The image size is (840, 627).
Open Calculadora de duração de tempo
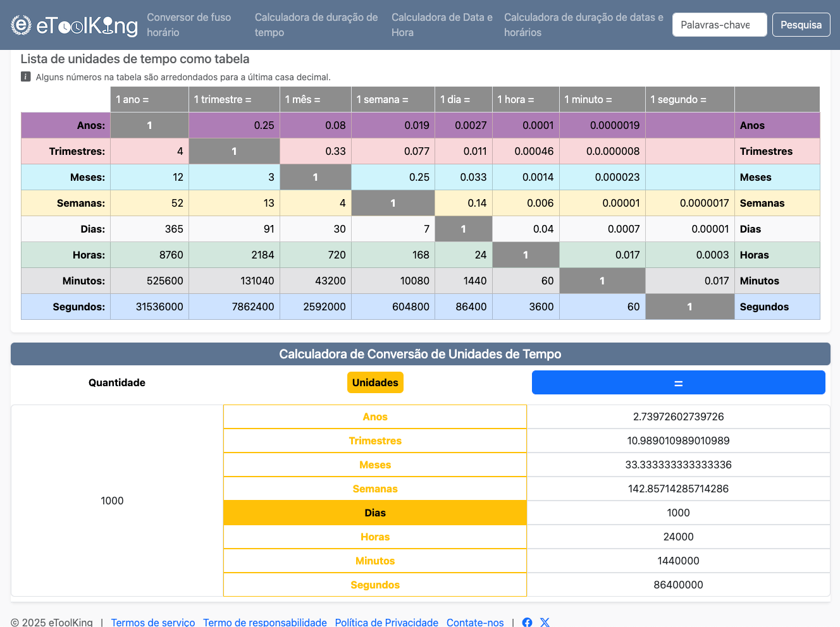[x=316, y=25]
